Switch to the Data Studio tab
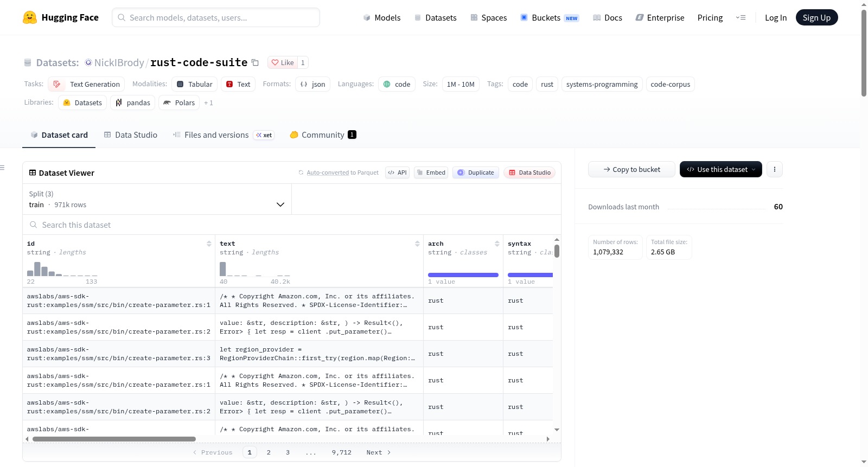 [131, 135]
